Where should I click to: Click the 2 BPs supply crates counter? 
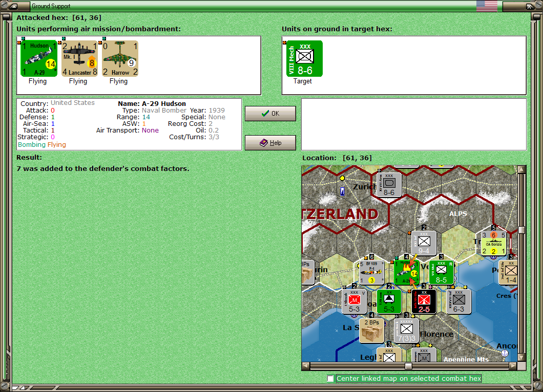(371, 331)
